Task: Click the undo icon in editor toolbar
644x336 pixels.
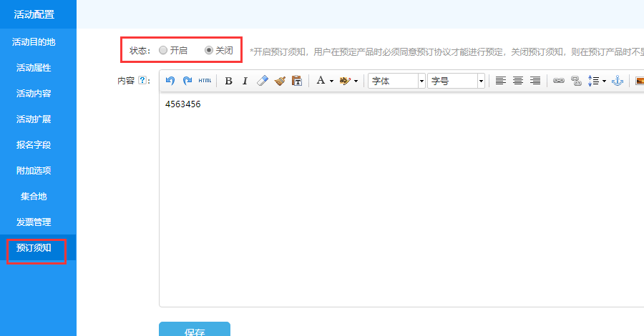Action: (x=170, y=81)
